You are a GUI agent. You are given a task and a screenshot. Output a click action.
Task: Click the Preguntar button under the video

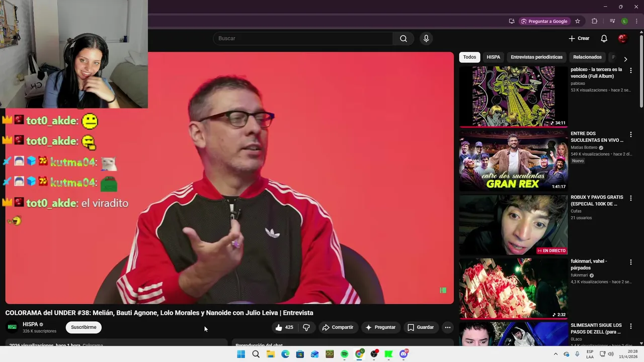tap(380, 327)
